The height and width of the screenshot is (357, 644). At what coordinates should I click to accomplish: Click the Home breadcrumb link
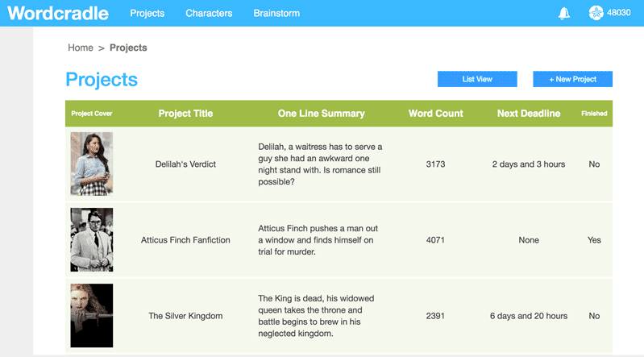click(81, 48)
